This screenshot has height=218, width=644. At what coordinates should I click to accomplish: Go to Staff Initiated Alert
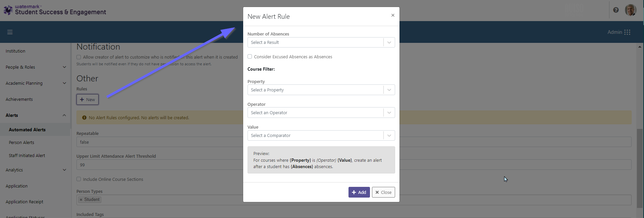[x=27, y=156]
